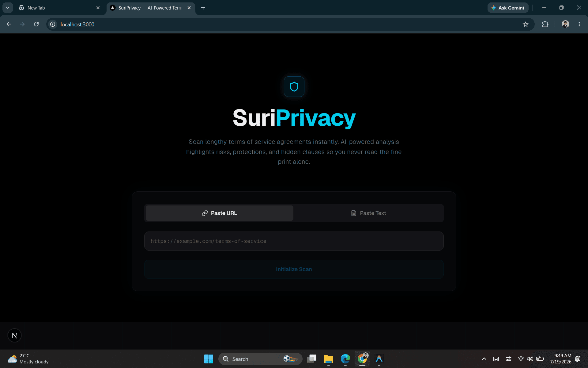Select the Paste URL mode tab

pyautogui.click(x=220, y=213)
